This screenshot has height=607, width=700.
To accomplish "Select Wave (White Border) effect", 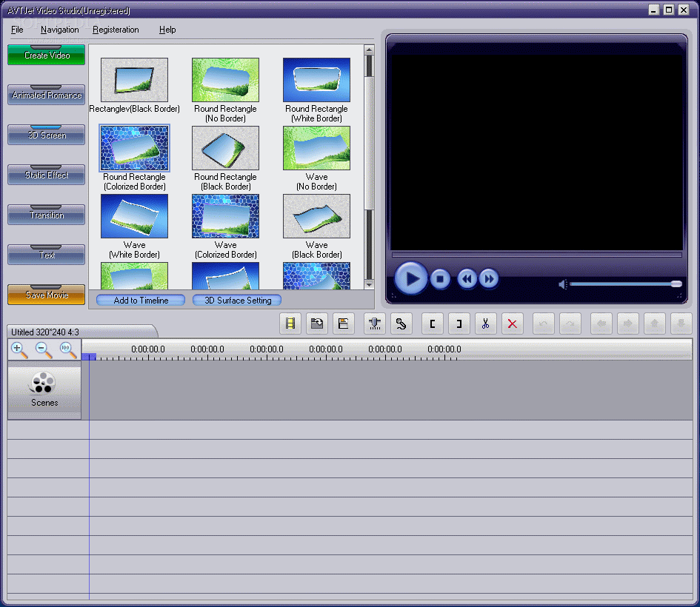I will click(x=134, y=216).
